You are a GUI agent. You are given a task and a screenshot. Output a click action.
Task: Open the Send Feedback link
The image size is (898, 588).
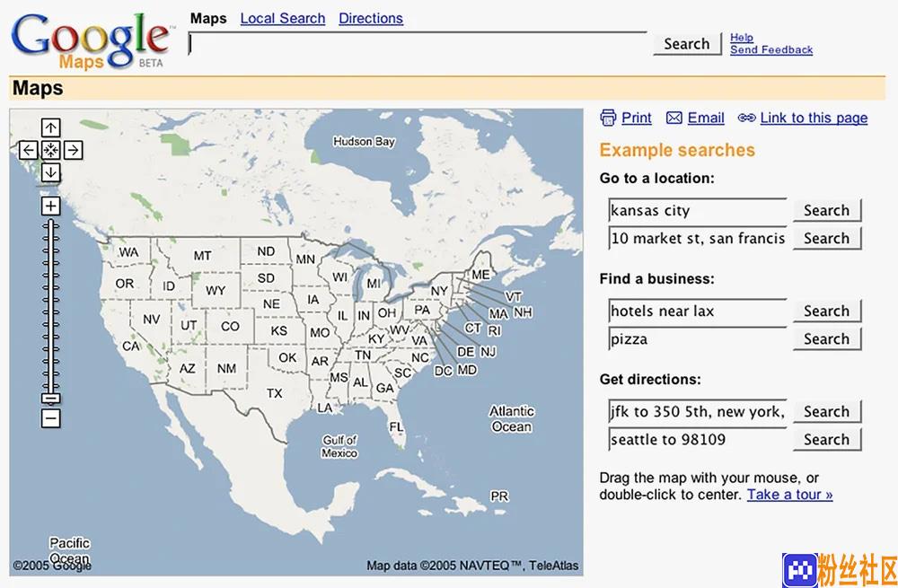770,49
